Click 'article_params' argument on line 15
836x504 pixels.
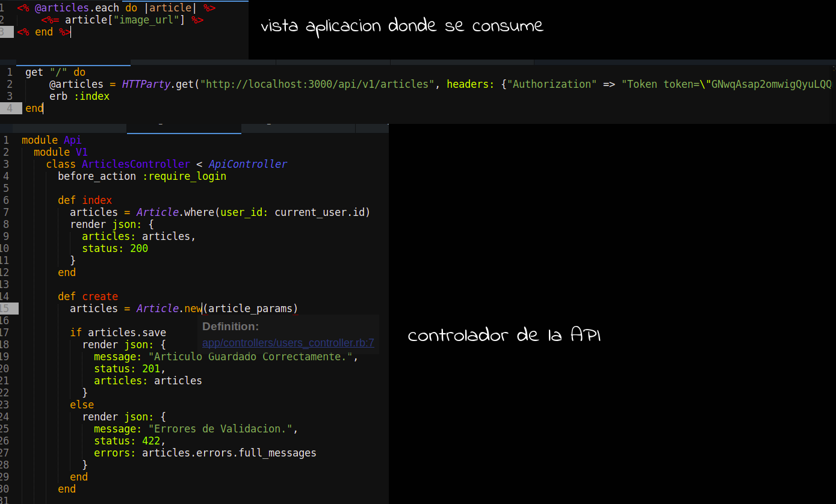click(x=250, y=309)
